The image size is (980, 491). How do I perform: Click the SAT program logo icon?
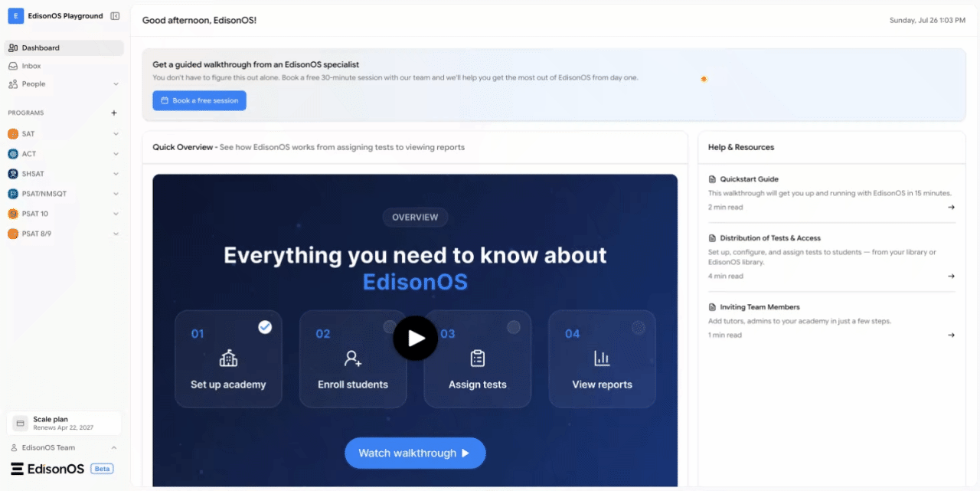coord(13,134)
